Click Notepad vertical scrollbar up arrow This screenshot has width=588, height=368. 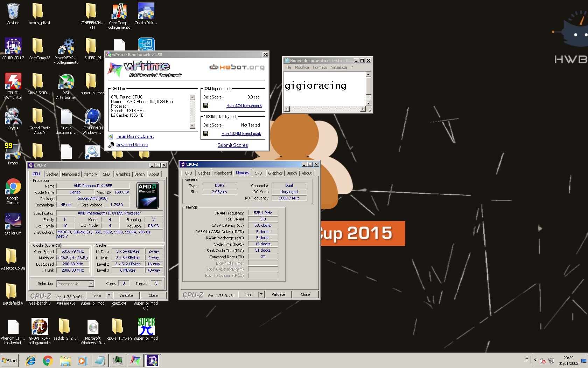tap(368, 74)
